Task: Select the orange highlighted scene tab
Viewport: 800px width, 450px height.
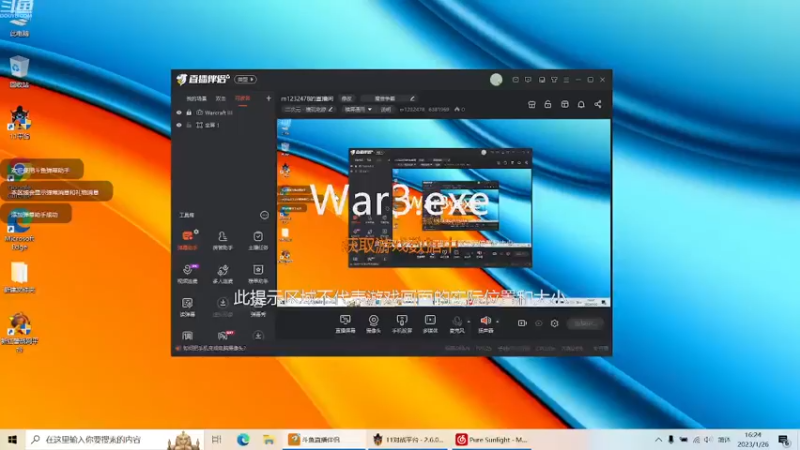Action: pos(242,98)
